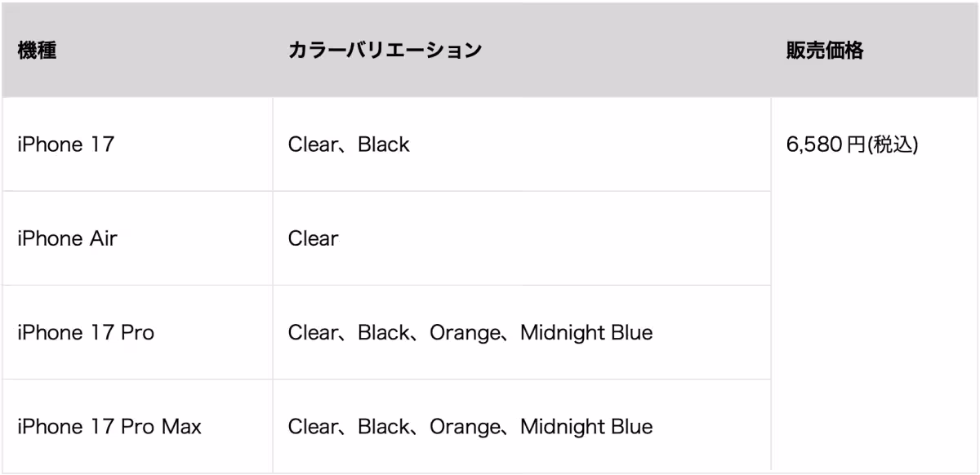Click Clear in the iPhone 17 Pro Max row
Screen dimensions: 980x475
[310, 427]
